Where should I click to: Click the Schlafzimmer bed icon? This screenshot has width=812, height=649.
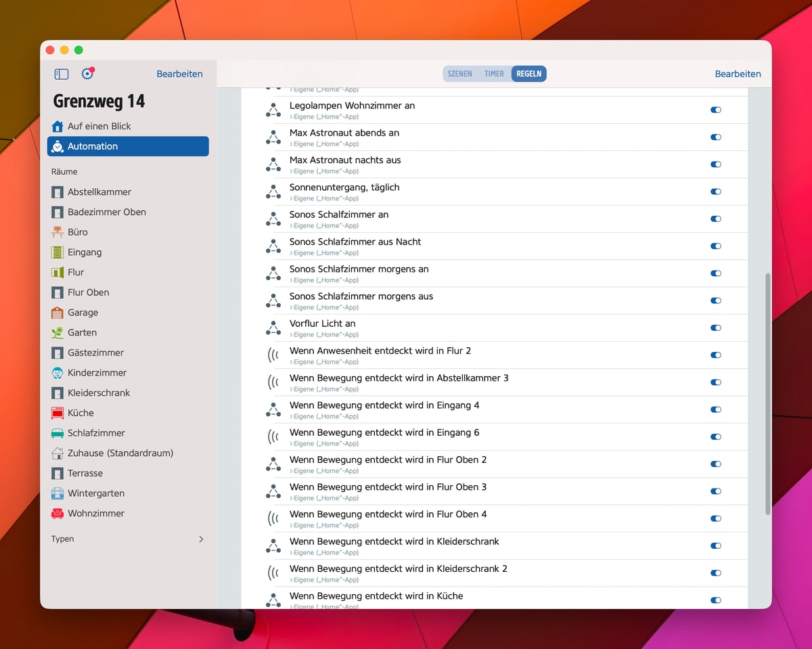[x=58, y=433]
